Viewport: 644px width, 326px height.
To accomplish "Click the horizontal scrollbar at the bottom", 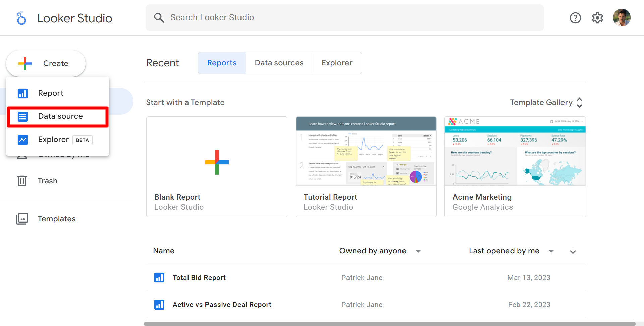I will (x=389, y=324).
